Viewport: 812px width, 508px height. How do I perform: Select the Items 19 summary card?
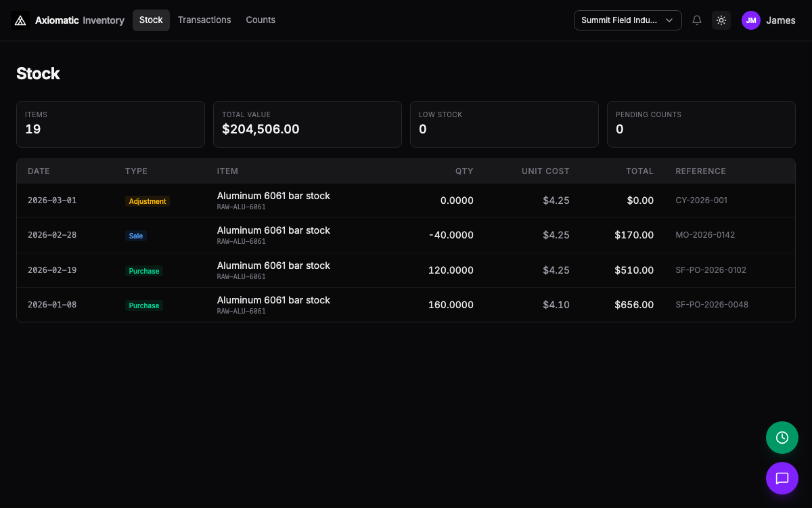tap(110, 124)
